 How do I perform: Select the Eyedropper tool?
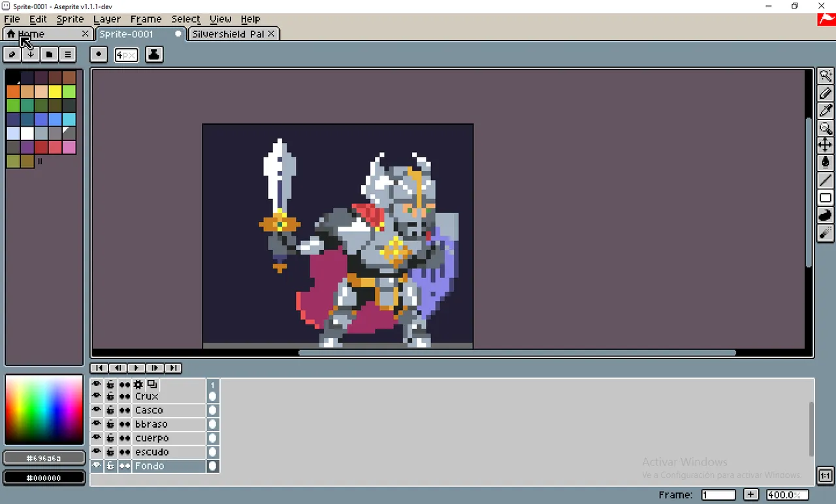pyautogui.click(x=826, y=111)
